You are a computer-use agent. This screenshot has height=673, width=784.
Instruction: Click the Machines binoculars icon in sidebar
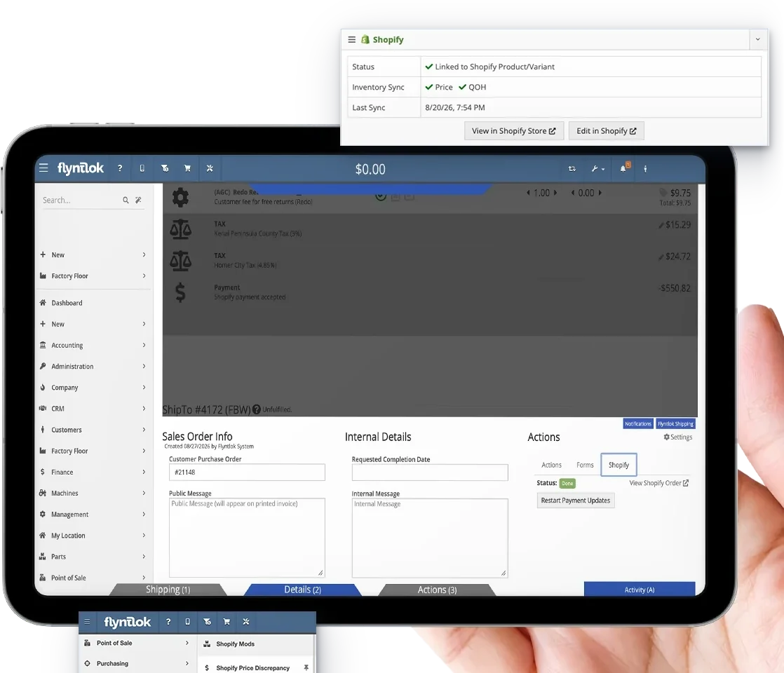click(43, 493)
